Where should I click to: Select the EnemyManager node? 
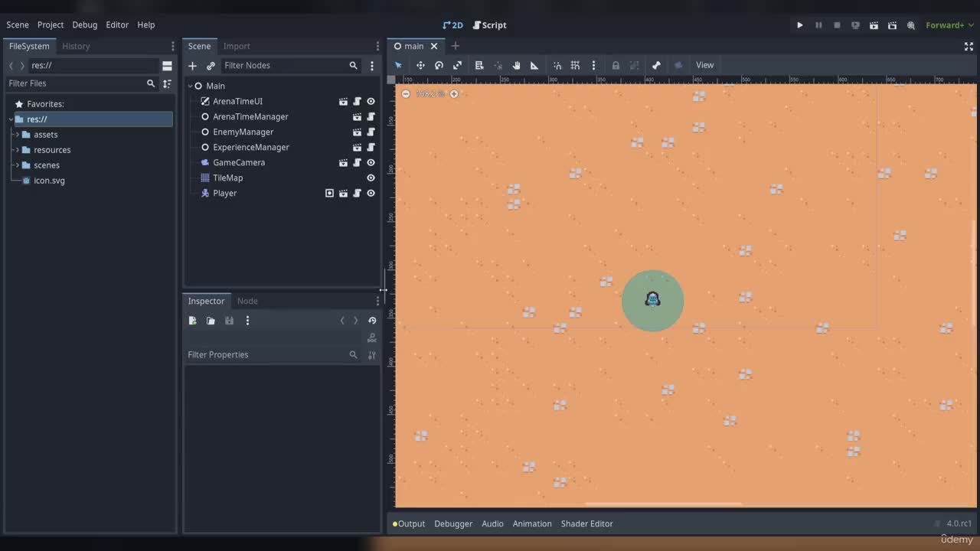tap(243, 132)
